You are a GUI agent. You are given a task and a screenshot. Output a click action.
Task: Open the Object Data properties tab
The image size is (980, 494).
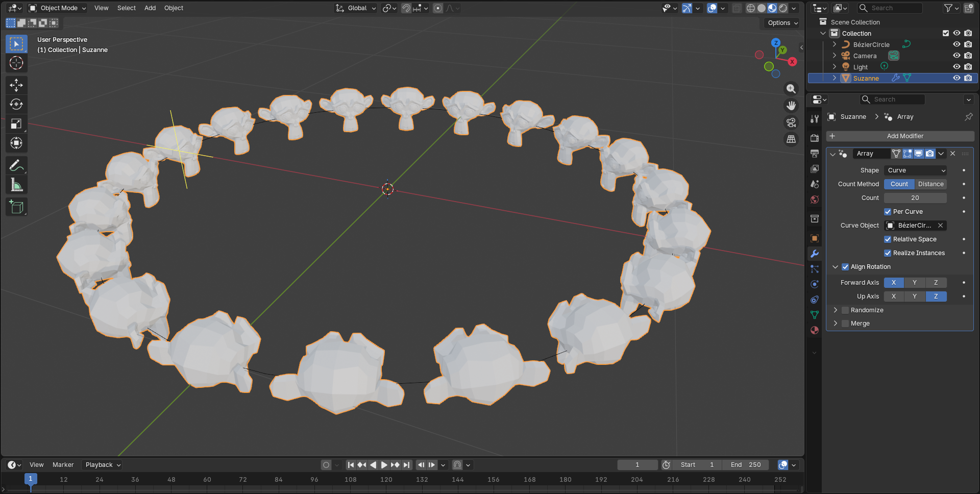815,315
